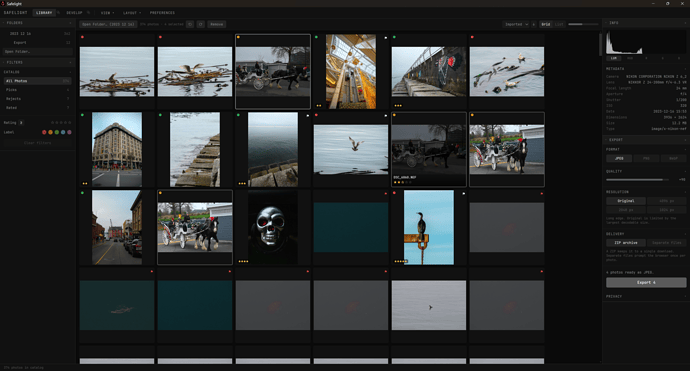Click Open Folder button in toolbar
690x371 pixels.
click(108, 24)
